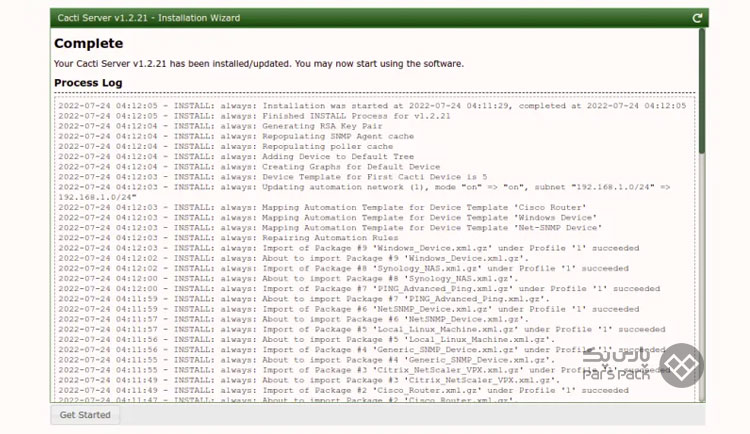Click 'Import of Package #9' succeeded line
Screen dimensions: 750x434
point(349,248)
